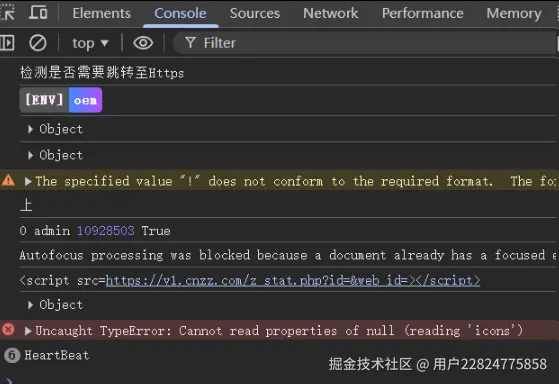Open the Sources tab
559x384 pixels.
255,13
